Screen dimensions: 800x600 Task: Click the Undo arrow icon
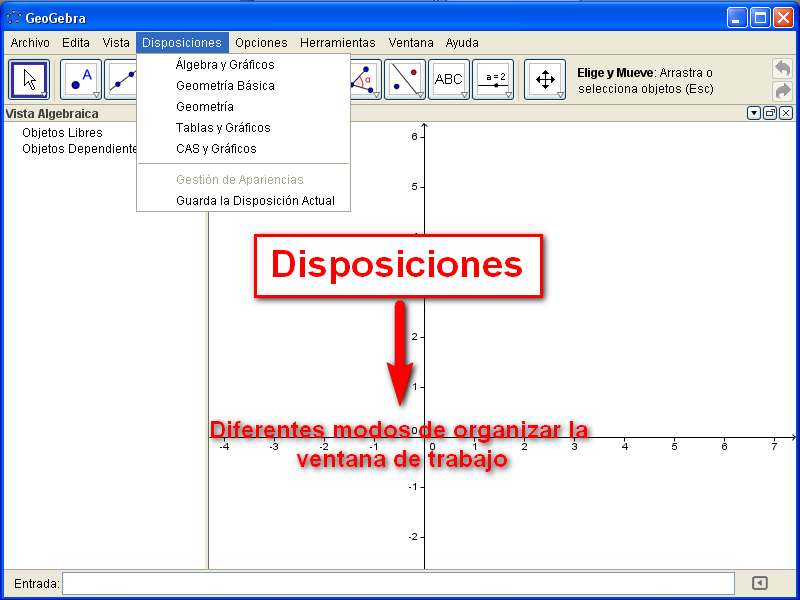pos(781,68)
